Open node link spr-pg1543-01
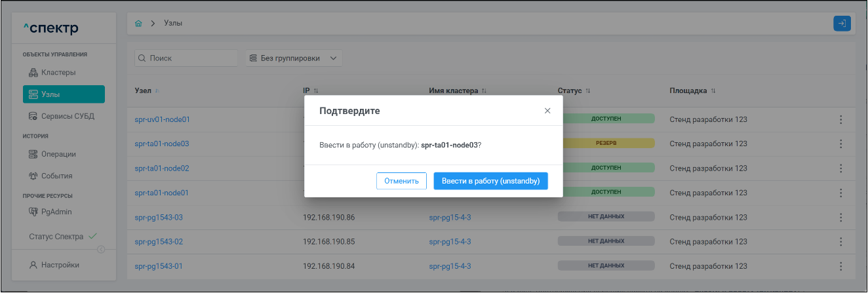Image resolution: width=868 pixels, height=293 pixels. point(159,266)
